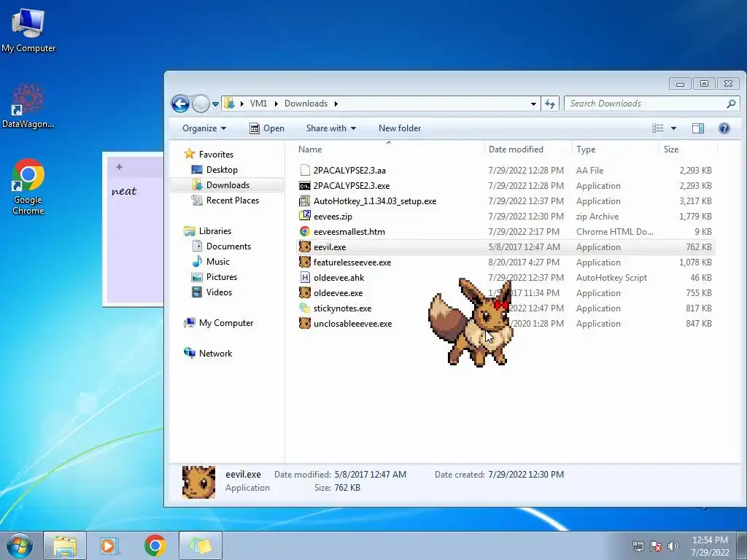Sort by Type column header
Viewport: 747px width, 560px height.
point(586,149)
